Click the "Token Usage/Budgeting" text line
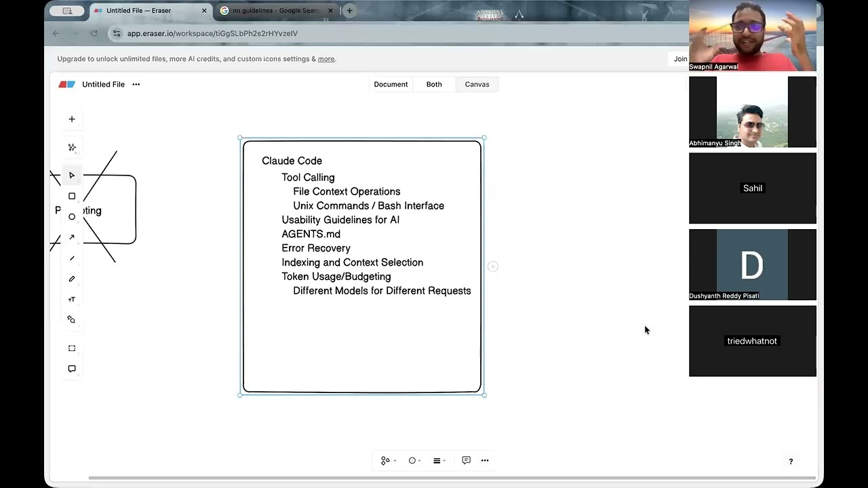The image size is (868, 488). pyautogui.click(x=336, y=277)
